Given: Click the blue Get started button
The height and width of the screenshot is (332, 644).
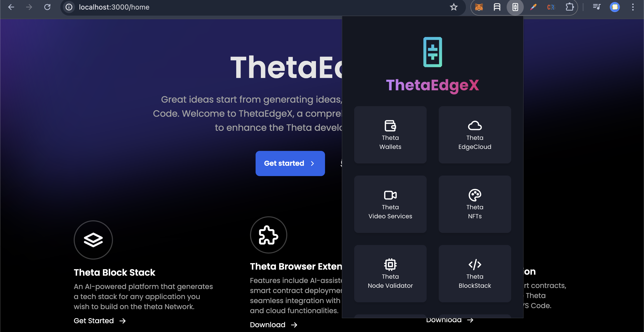Looking at the screenshot, I should 290,163.
